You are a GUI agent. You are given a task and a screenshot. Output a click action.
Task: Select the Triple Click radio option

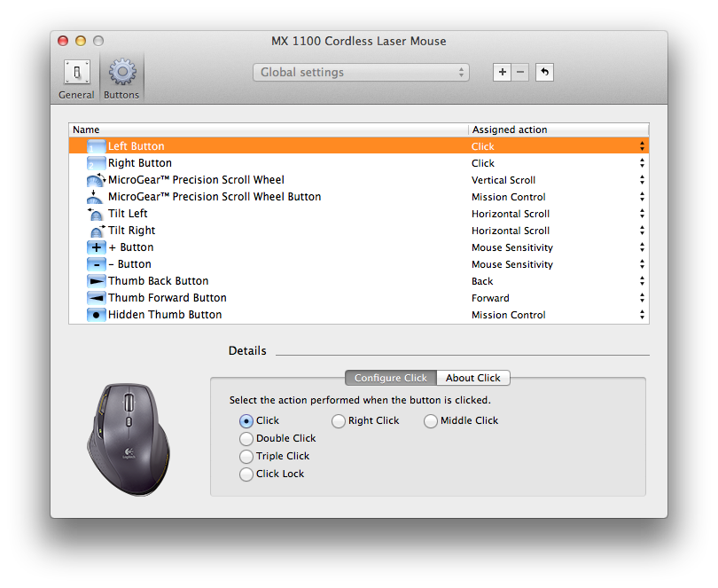(x=246, y=457)
